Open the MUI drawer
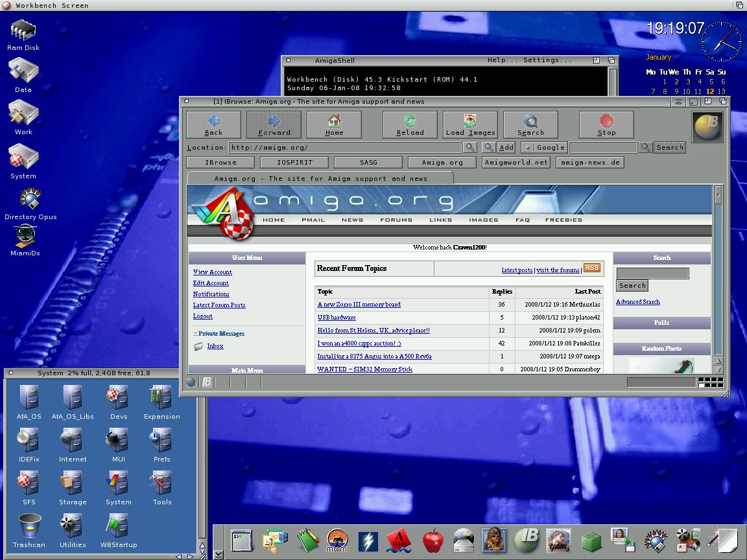Screen dimensions: 747x560 [x=118, y=445]
